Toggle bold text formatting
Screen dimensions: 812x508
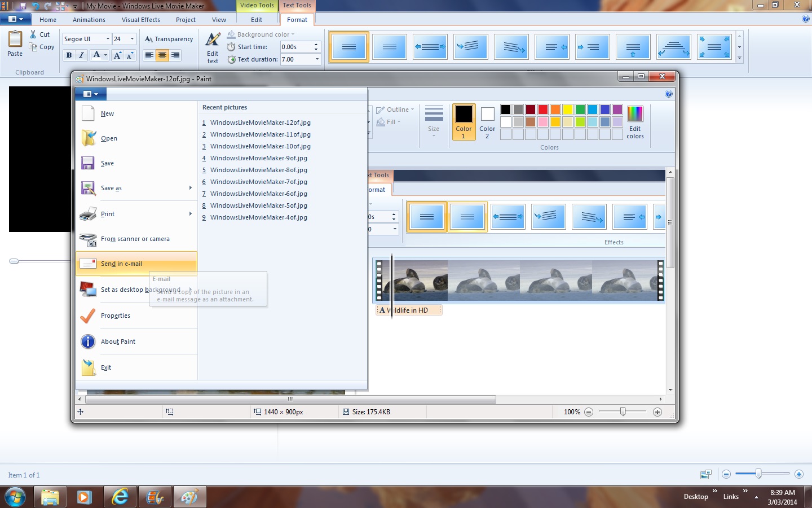(69, 55)
